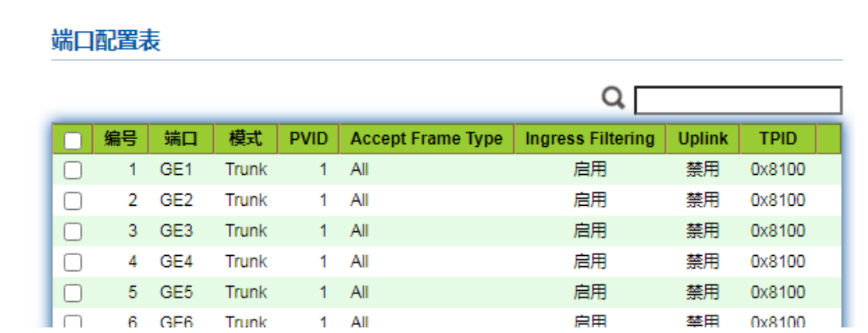
Task: Check the checkbox for port GE2
Action: coord(72,201)
